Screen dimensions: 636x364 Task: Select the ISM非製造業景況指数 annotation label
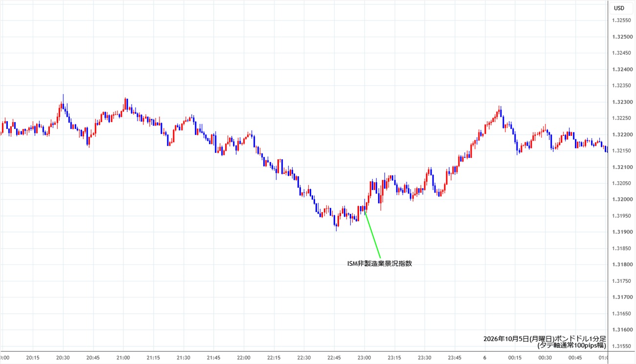click(x=379, y=263)
